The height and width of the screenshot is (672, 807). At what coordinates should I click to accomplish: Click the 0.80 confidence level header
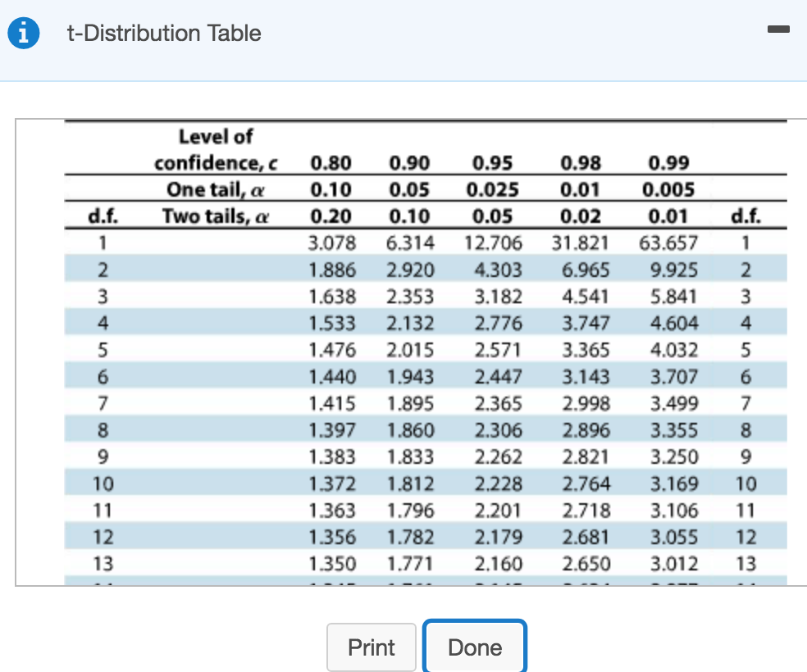pyautogui.click(x=331, y=162)
